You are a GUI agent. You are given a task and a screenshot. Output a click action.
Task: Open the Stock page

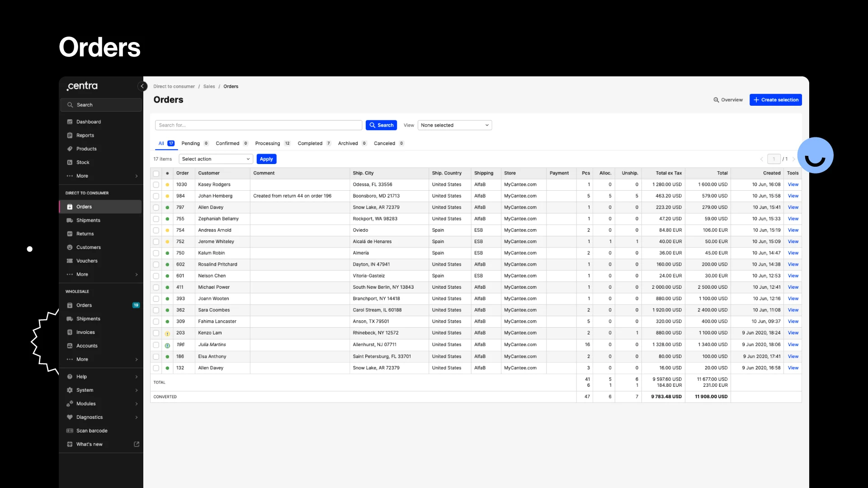click(83, 162)
